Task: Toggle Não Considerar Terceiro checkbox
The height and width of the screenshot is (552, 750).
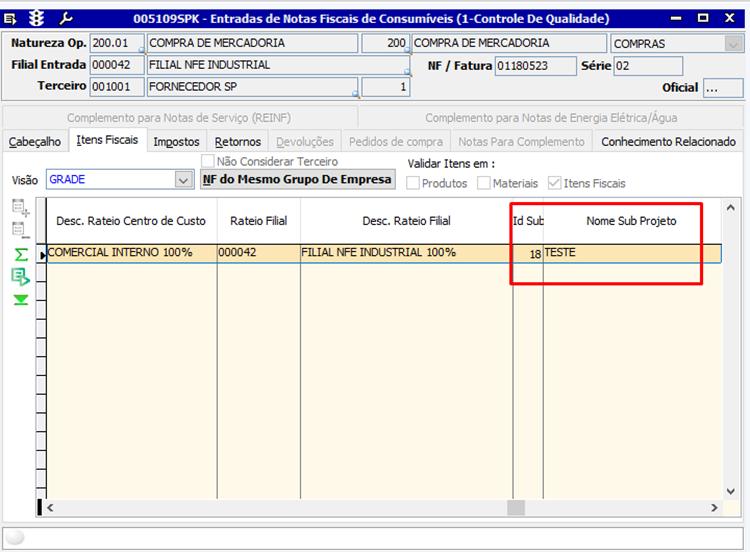Action: 208,161
